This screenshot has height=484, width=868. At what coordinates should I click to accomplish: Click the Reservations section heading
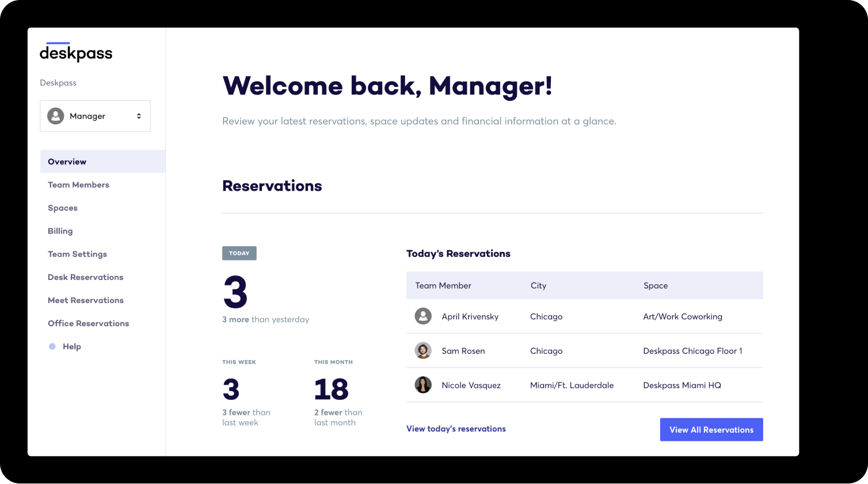pos(272,186)
